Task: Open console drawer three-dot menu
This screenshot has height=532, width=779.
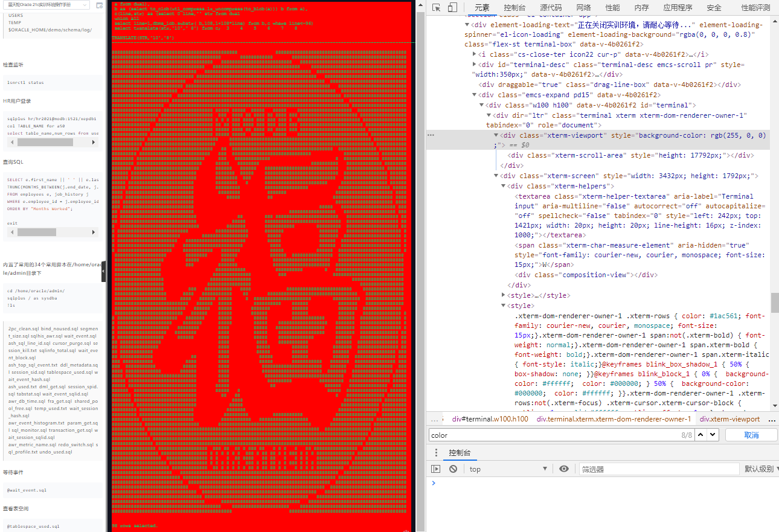Action: coord(436,453)
